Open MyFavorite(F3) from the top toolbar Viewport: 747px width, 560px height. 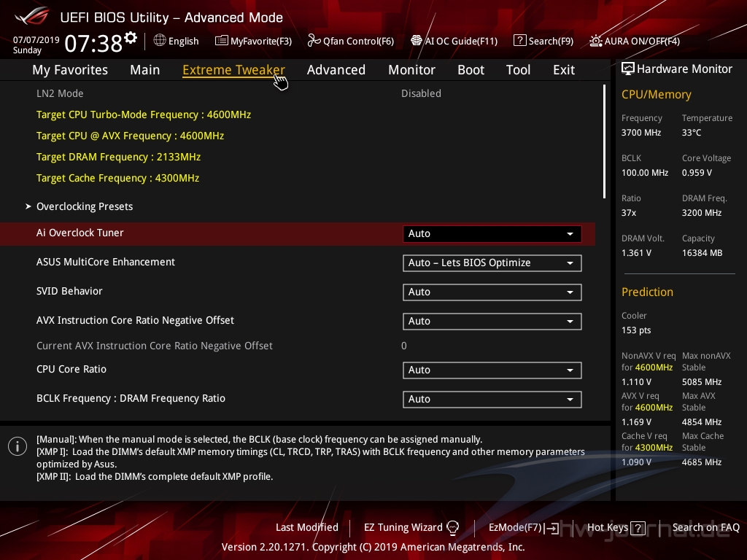point(253,42)
